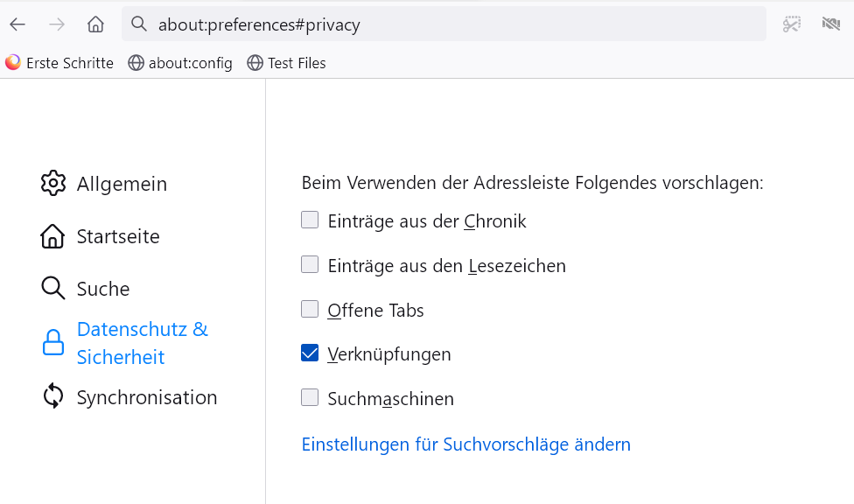This screenshot has width=854, height=504.
Task: Uncheck the Verknüpfungen checkbox
Action: click(310, 353)
